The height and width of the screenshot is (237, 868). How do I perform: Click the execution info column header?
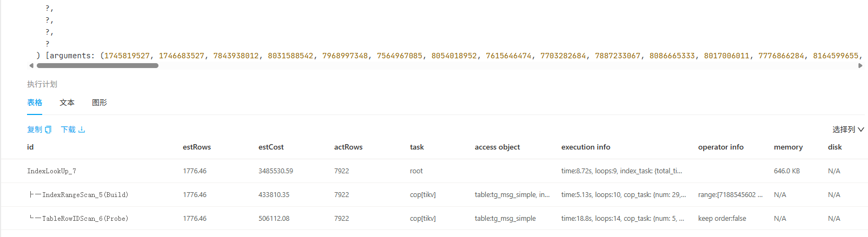click(586, 147)
